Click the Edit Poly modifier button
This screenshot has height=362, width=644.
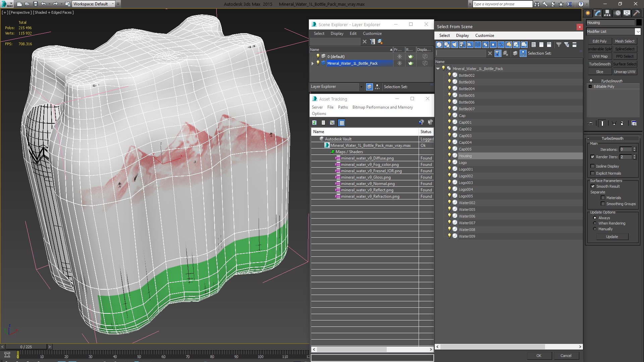click(x=599, y=41)
